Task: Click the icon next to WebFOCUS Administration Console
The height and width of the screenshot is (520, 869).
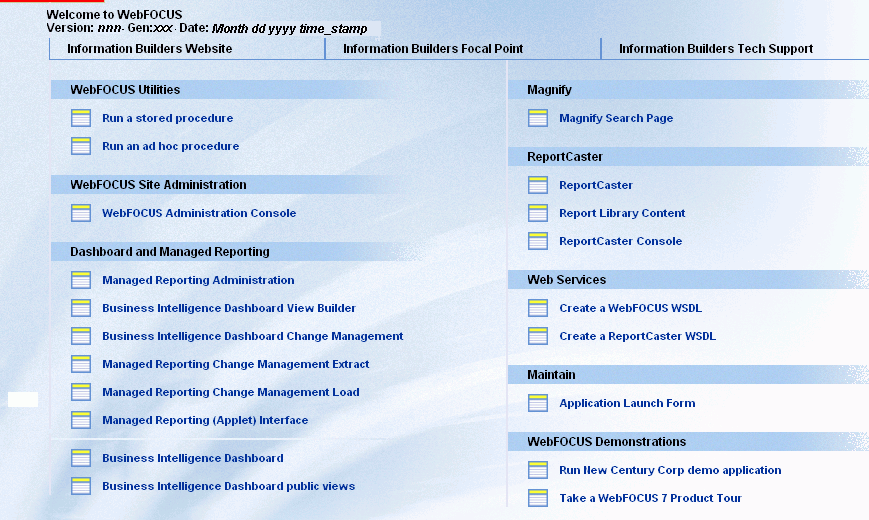Action: pyautogui.click(x=81, y=213)
